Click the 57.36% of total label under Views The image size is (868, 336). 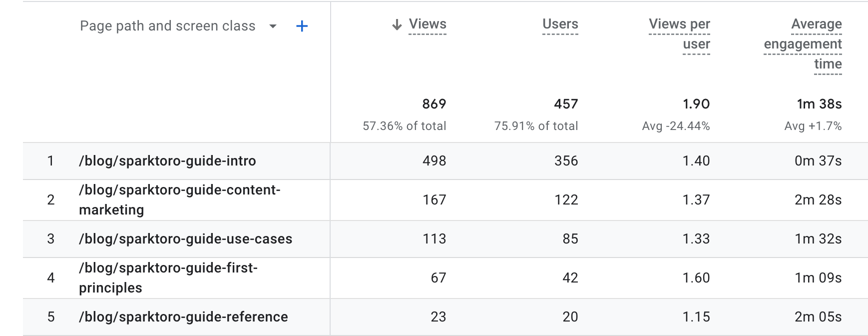[x=404, y=126]
